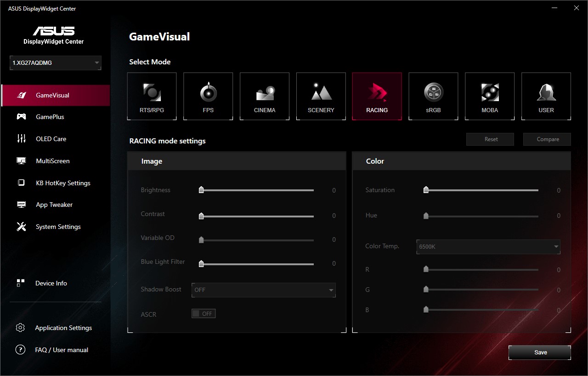Image resolution: width=588 pixels, height=376 pixels.
Task: Open the monitor selection dropdown XG27AQDMG
Action: [x=55, y=63]
